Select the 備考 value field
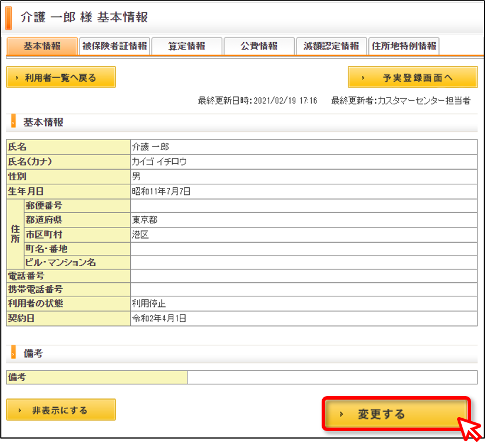 [x=332, y=377]
